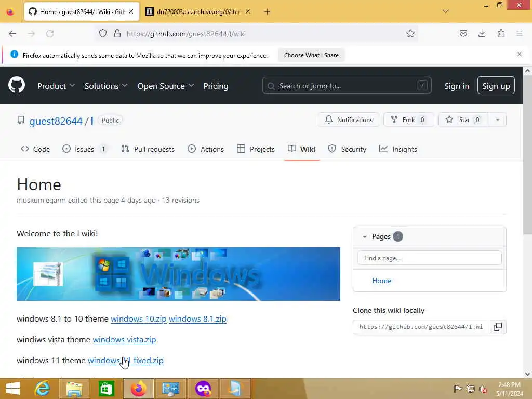This screenshot has height=399, width=532.
Task: Close the archive.org browser tab
Action: tap(248, 11)
